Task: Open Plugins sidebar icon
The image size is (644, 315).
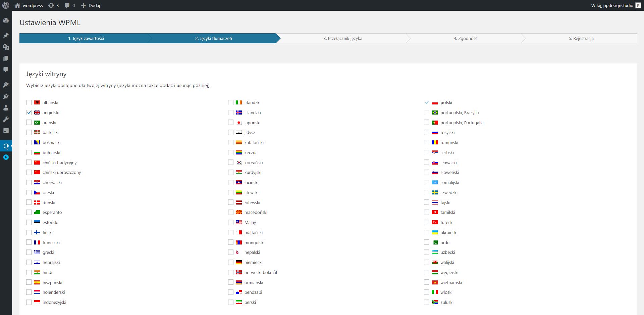Action: [x=6, y=96]
